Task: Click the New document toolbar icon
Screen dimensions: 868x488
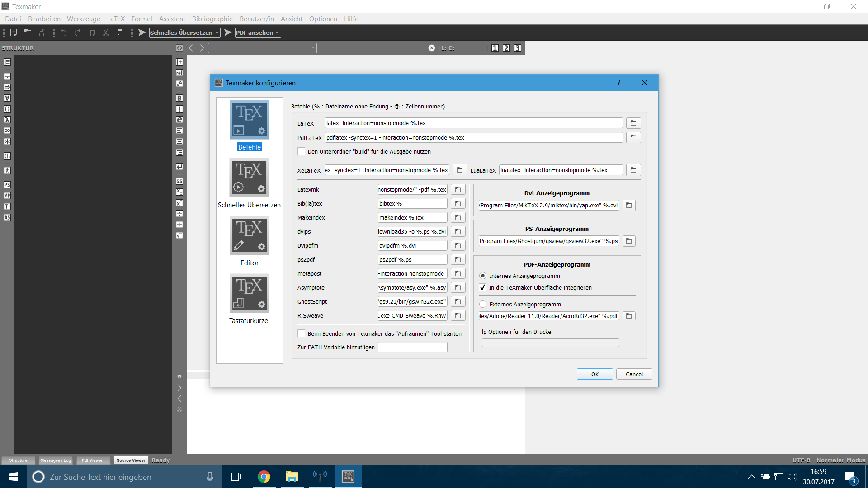Action: (14, 33)
